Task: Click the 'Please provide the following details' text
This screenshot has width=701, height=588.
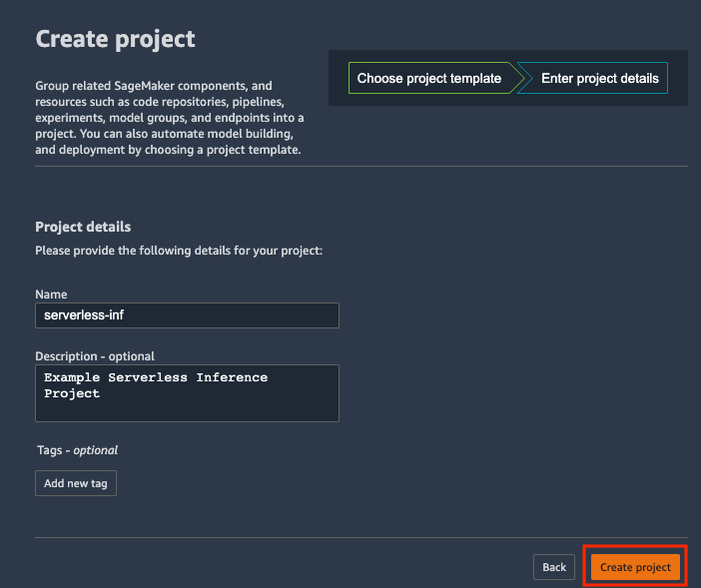Action: [179, 251]
